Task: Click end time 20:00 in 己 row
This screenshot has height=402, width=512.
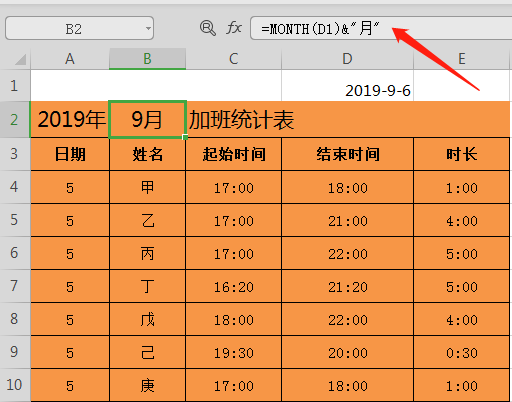Action: point(347,352)
